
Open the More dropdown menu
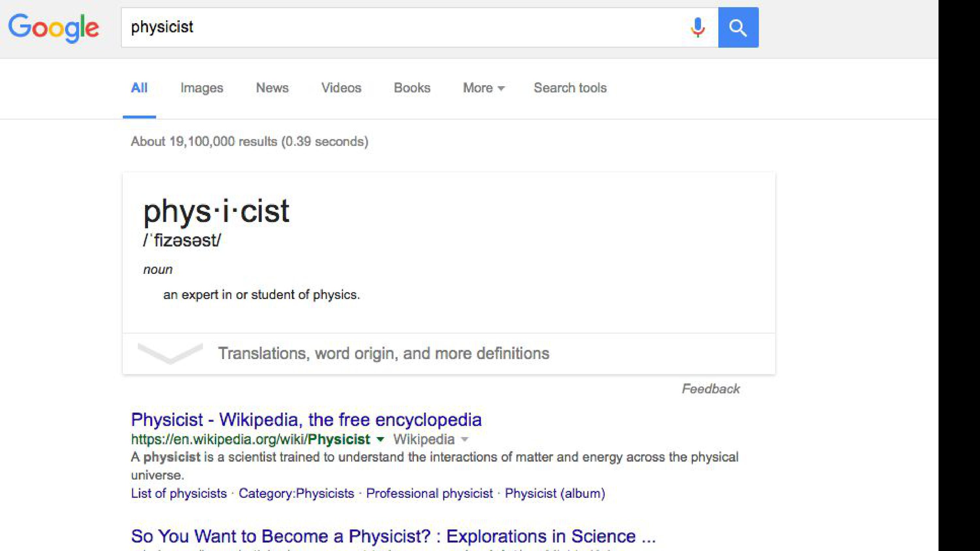click(483, 88)
